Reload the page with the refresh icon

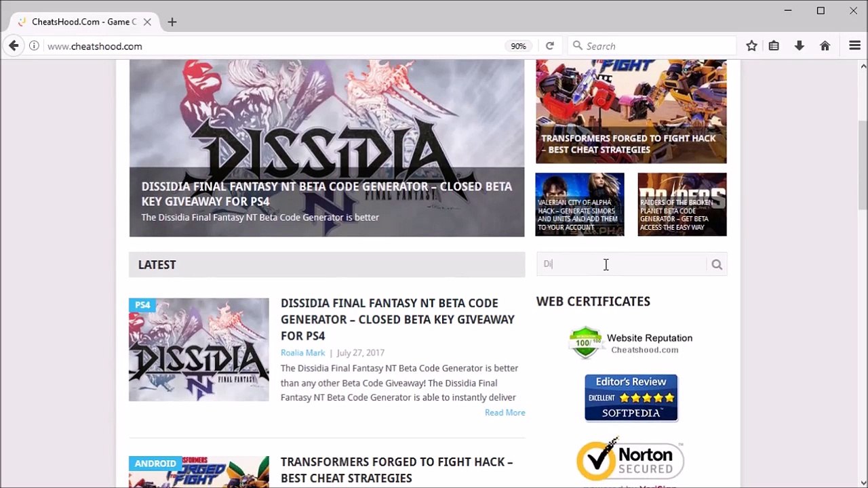(550, 46)
